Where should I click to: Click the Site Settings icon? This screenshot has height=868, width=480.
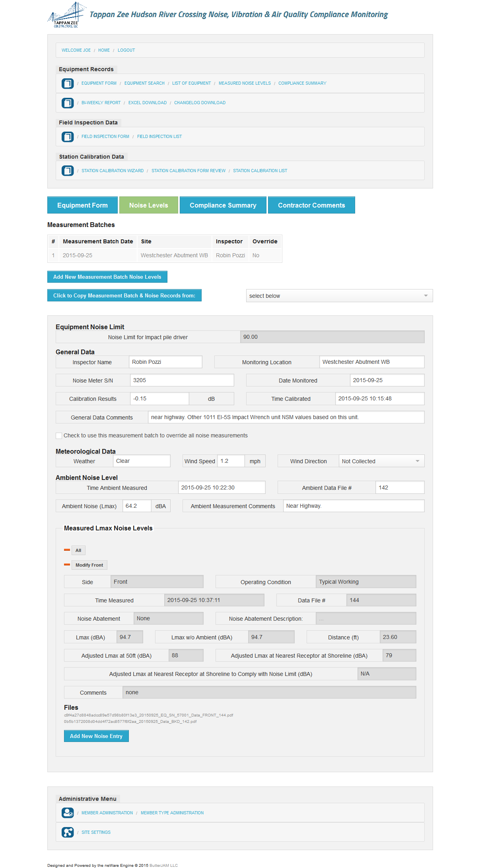click(x=68, y=832)
